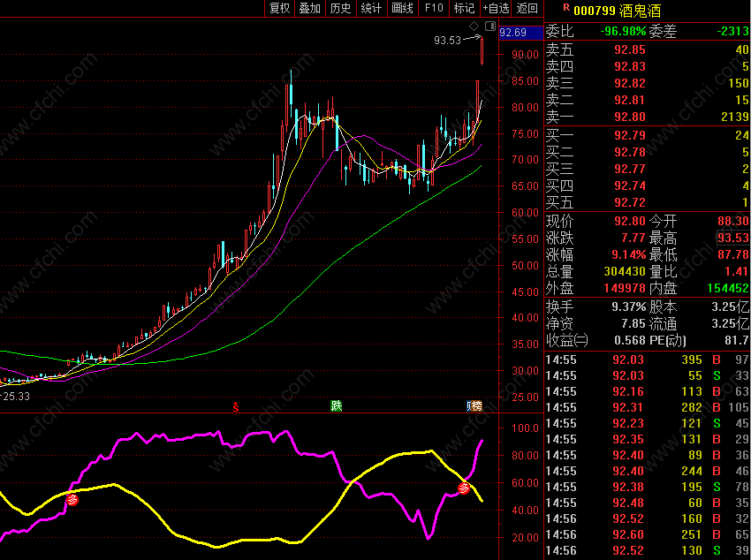Viewport: 751px width, 560px height.
Task: Select the 买五 row price 92.72
Action: (x=630, y=202)
